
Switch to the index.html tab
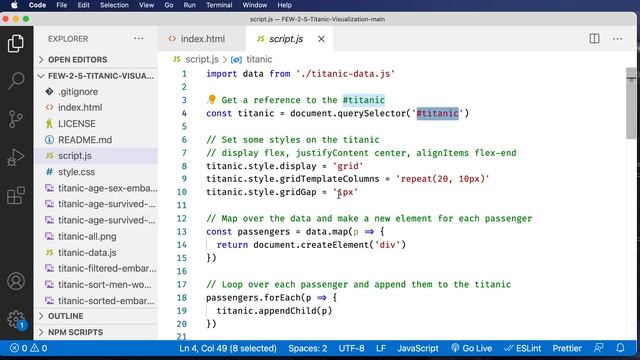(202, 39)
